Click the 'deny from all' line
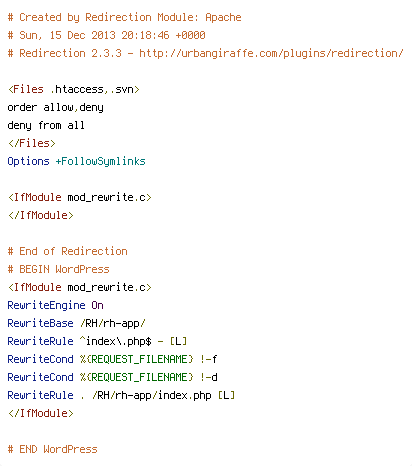 (46, 125)
